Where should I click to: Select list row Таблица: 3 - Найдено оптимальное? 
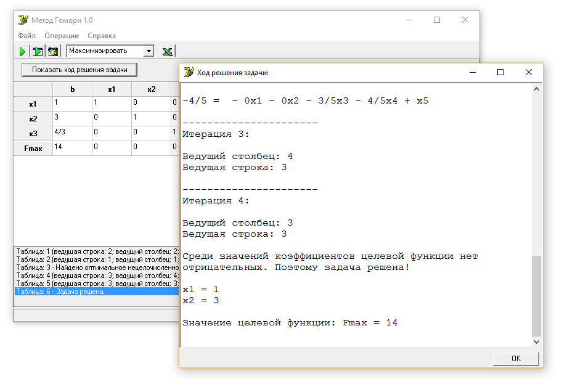97,267
